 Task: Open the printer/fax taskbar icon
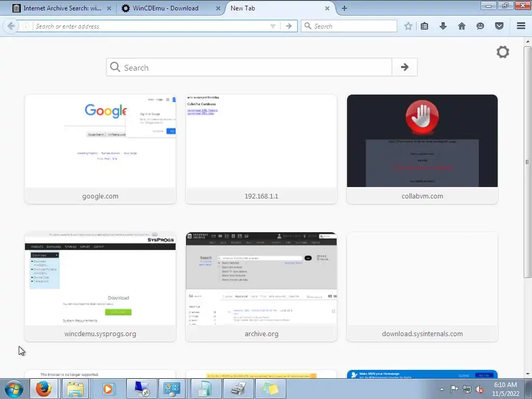238,389
